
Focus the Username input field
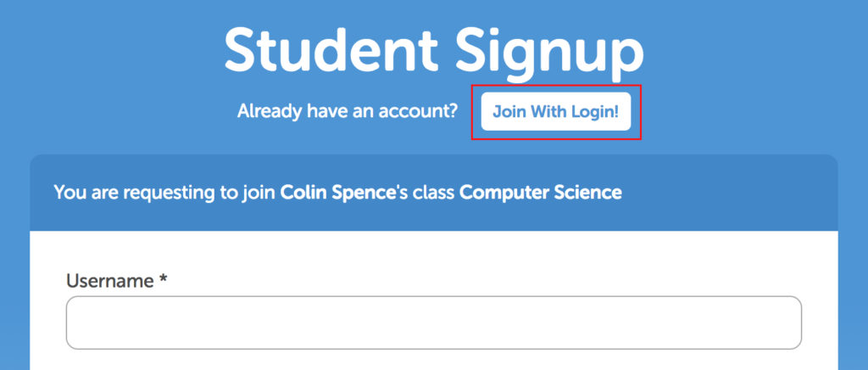[x=433, y=322]
